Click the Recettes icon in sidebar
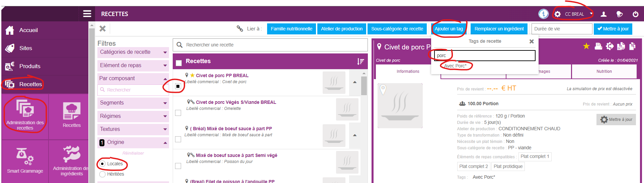Image resolution: width=644 pixels, height=183 pixels. point(10,84)
